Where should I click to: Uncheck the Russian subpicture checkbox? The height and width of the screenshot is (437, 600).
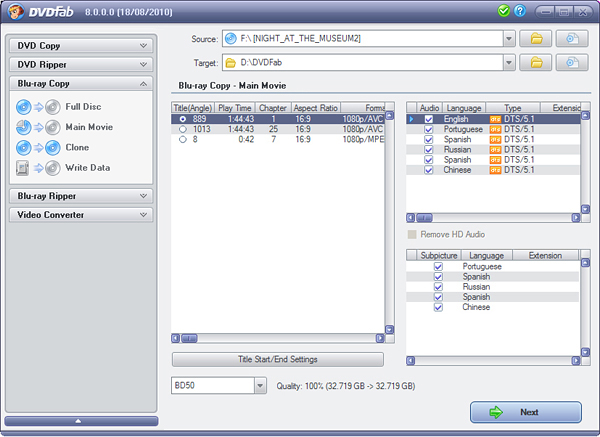pos(438,287)
